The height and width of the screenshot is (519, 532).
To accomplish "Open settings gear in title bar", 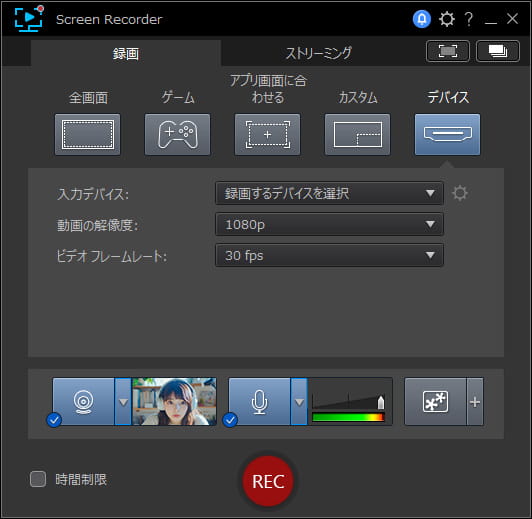I will pos(446,19).
